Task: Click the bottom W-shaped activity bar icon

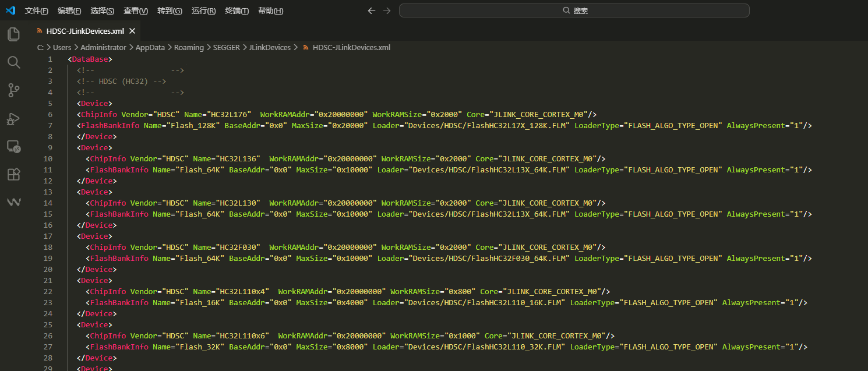Action: point(13,202)
